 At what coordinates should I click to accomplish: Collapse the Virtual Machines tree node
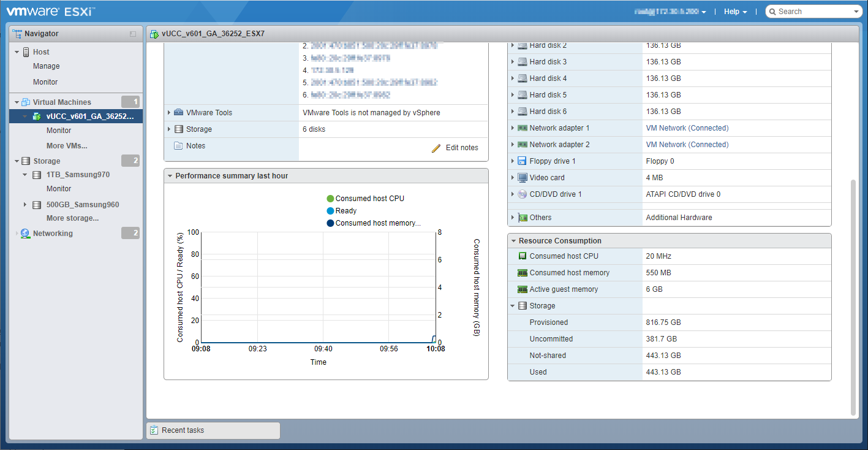17,102
